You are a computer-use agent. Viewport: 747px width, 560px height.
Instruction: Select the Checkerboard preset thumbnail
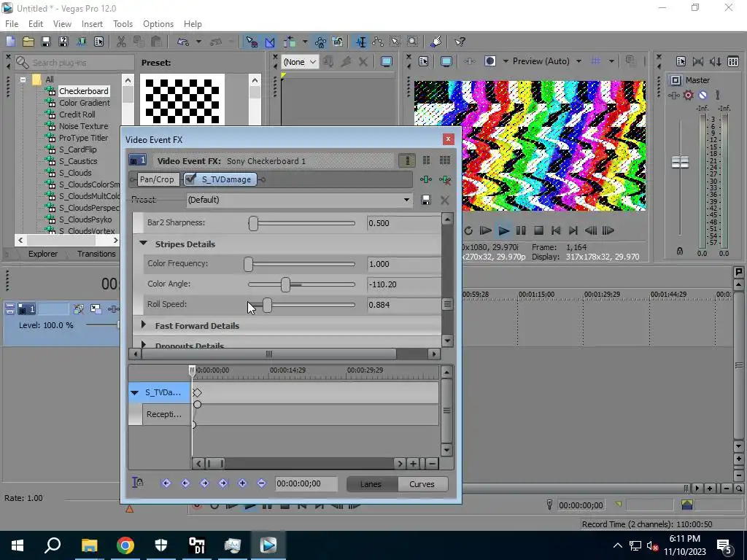pyautogui.click(x=182, y=100)
